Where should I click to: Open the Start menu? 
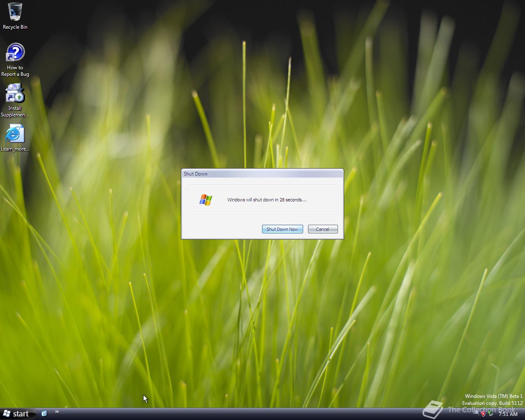pyautogui.click(x=18, y=414)
